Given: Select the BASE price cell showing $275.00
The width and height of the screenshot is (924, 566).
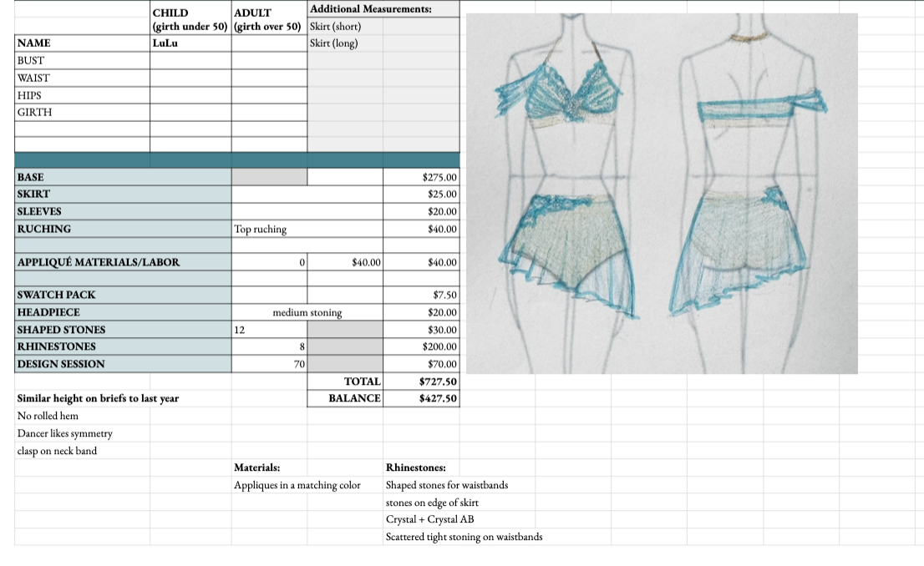Looking at the screenshot, I should (421, 178).
